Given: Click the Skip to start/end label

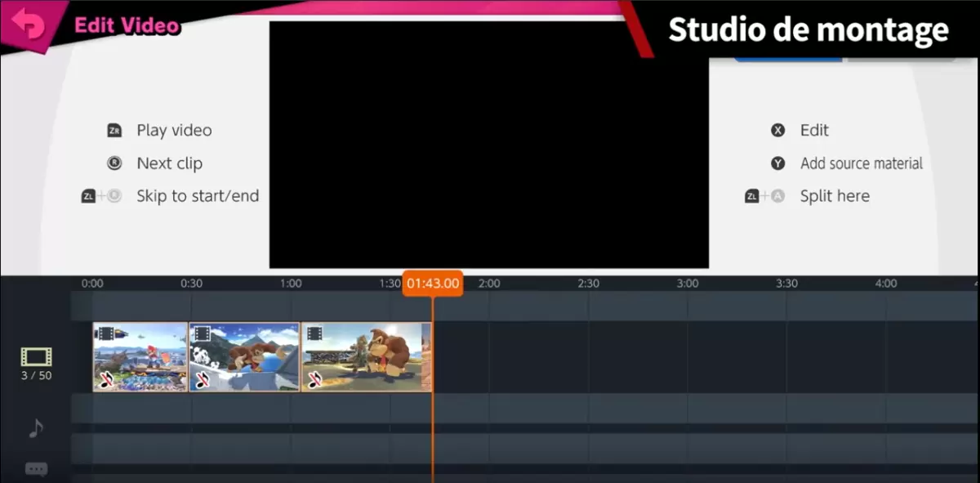Looking at the screenshot, I should click(x=198, y=196).
